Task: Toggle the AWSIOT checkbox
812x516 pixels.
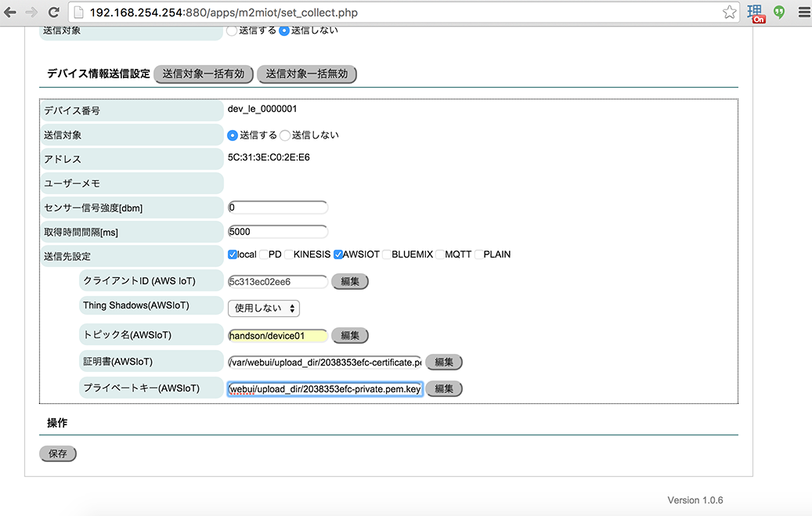Action: click(338, 254)
